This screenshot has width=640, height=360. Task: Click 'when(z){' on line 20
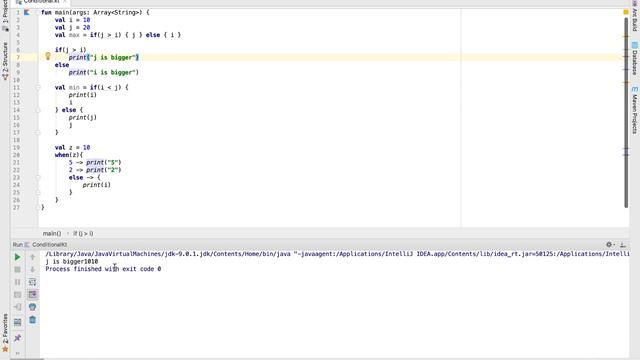pos(69,155)
